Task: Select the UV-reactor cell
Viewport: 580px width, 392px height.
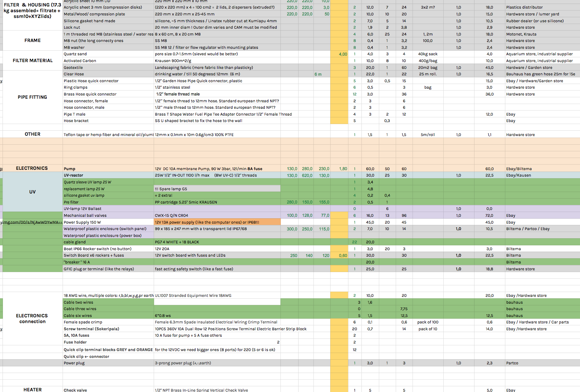Action: coord(108,176)
